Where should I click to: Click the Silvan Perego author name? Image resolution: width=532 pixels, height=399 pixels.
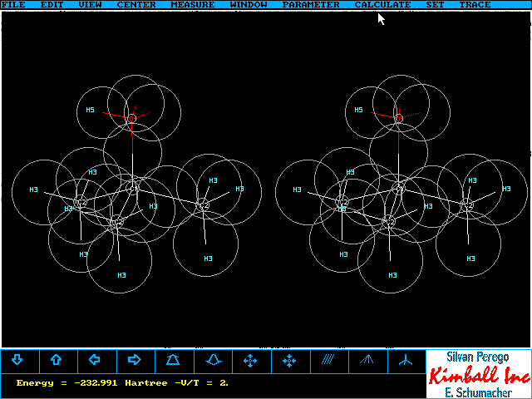pyautogui.click(x=478, y=357)
